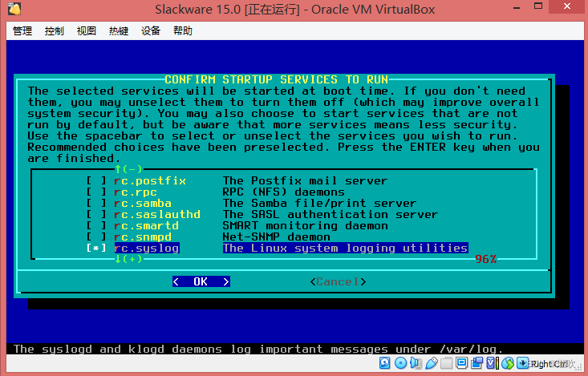The height and width of the screenshot is (376, 588).
Task: Select the rc.saslauthd service name
Action: pos(157,215)
